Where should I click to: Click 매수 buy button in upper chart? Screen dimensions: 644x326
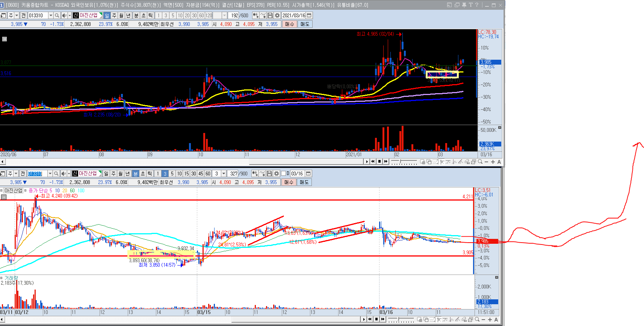(289, 24)
